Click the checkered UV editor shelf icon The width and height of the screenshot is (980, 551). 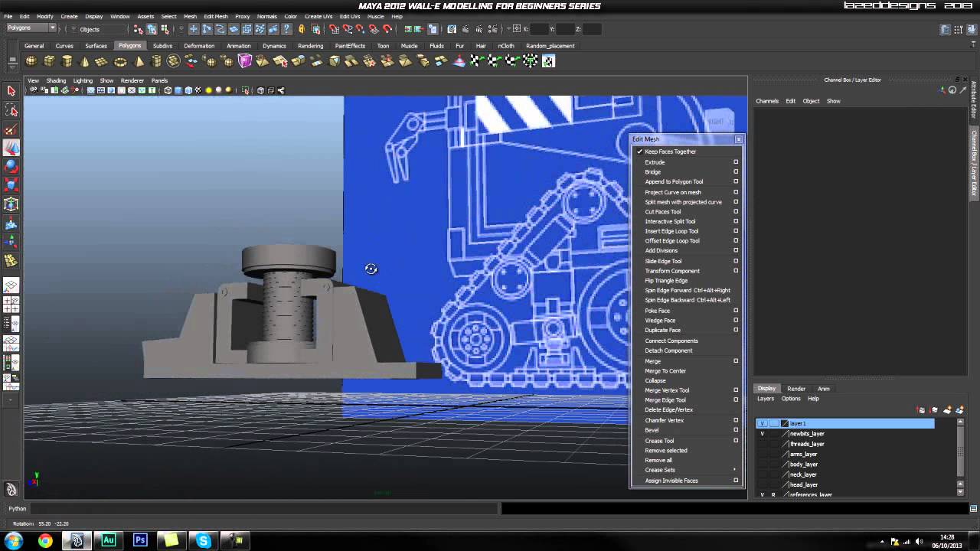(548, 61)
